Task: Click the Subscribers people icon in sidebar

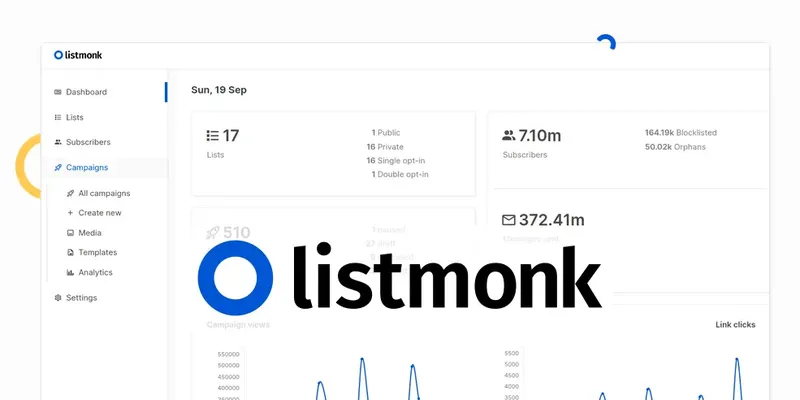Action: pyautogui.click(x=58, y=142)
